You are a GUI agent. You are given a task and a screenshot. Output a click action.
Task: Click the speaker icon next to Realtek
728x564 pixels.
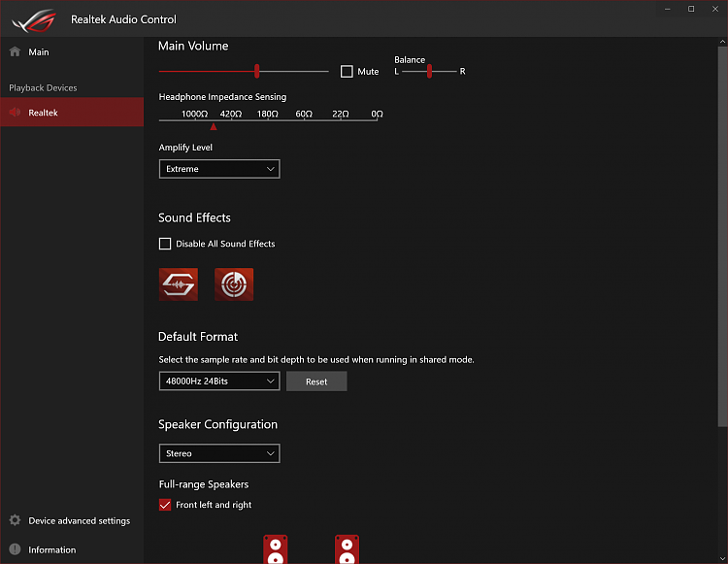pyautogui.click(x=15, y=113)
